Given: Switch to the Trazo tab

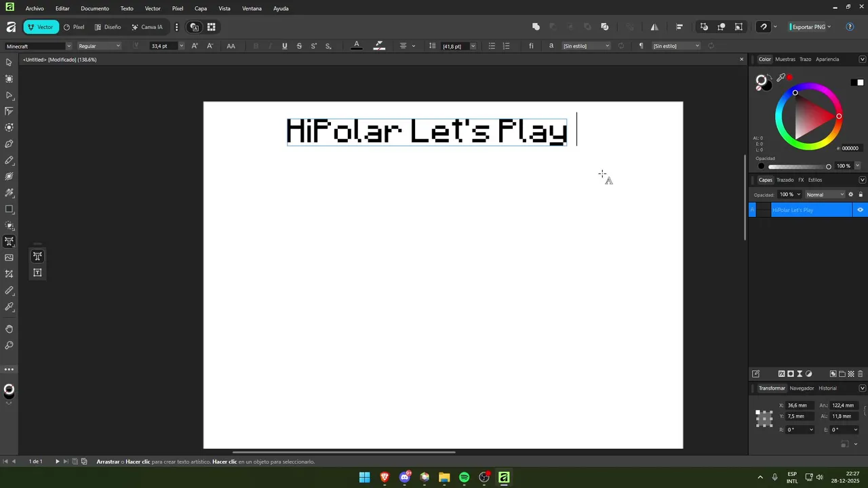Looking at the screenshot, I should [805, 59].
